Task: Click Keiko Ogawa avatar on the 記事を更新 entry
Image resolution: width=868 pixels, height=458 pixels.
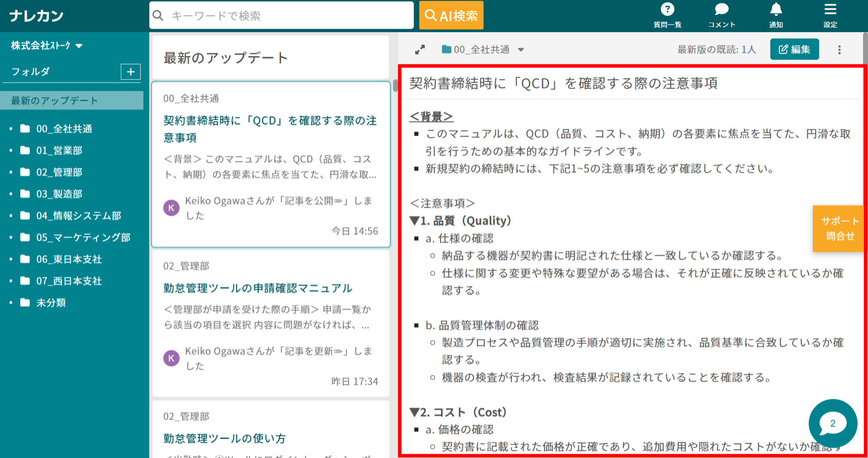Action: tap(171, 358)
